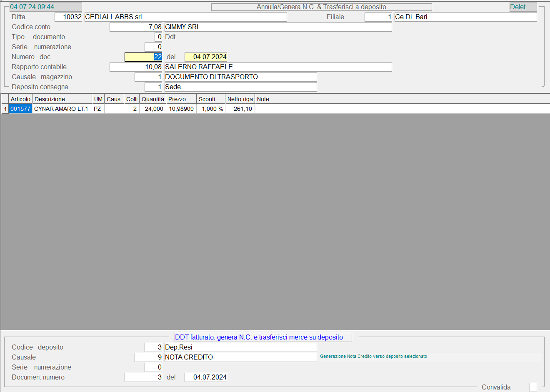Viewport: 550px width, 392px height.
Task: Click the Filiale number field
Action: pyautogui.click(x=378, y=17)
